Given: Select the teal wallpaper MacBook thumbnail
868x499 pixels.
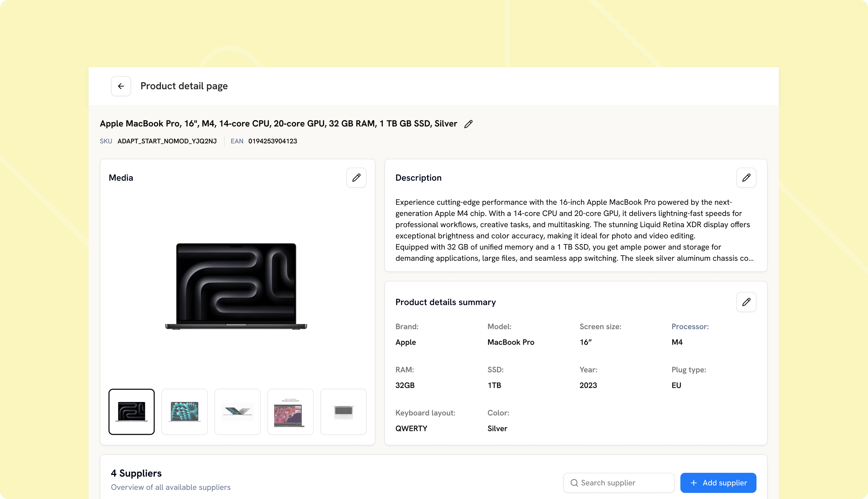Looking at the screenshot, I should click(x=184, y=412).
